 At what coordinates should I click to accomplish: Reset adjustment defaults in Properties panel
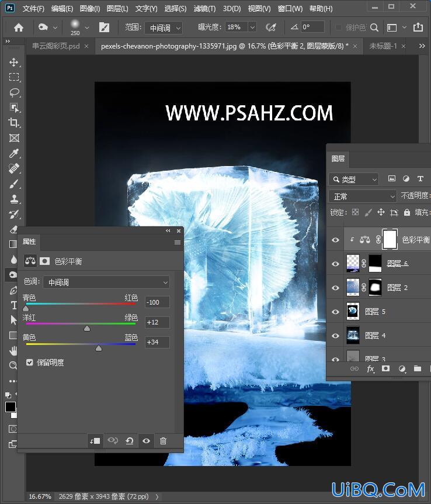(130, 441)
